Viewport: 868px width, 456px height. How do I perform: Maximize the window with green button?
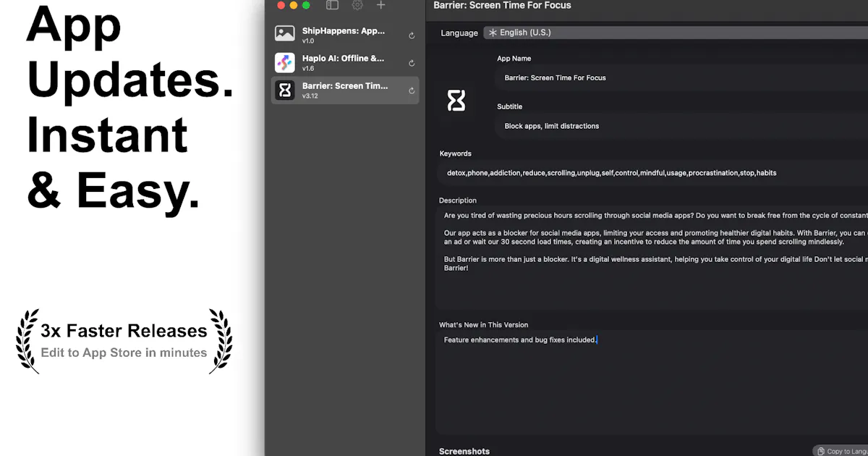click(x=306, y=5)
